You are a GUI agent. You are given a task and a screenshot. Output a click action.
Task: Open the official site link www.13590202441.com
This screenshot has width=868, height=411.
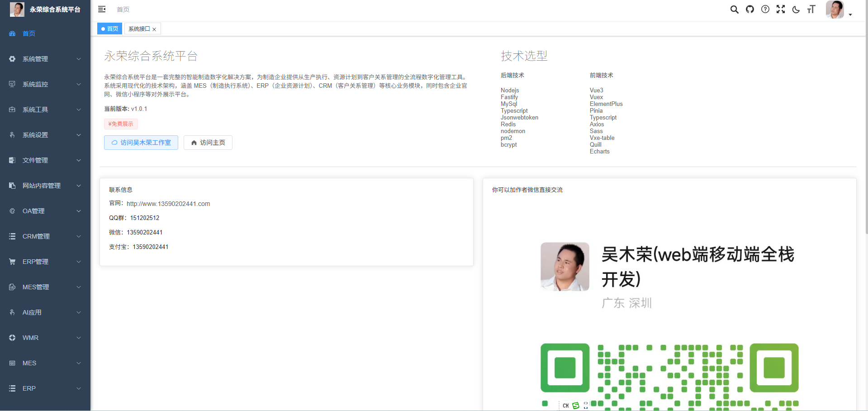coord(168,204)
